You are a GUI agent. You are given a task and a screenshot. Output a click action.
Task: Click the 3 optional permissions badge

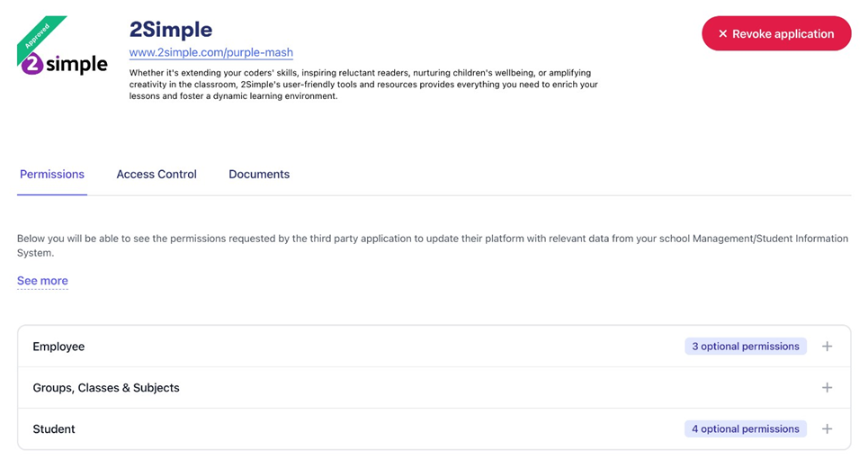[x=746, y=347]
